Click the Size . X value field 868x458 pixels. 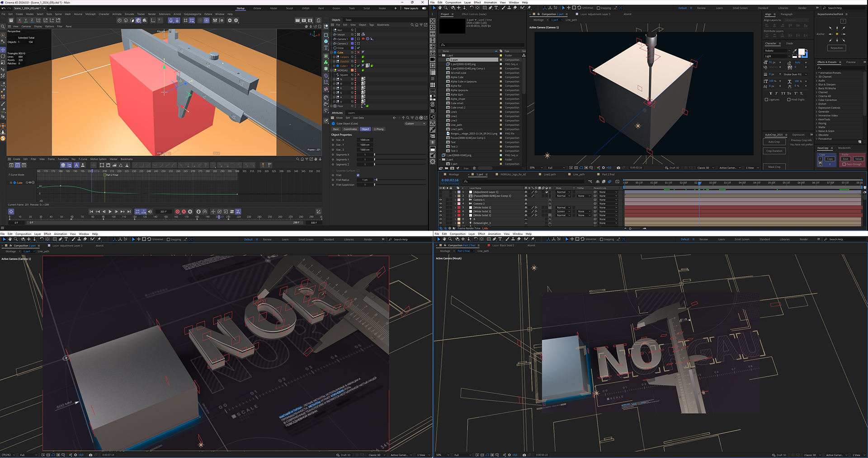coord(365,140)
